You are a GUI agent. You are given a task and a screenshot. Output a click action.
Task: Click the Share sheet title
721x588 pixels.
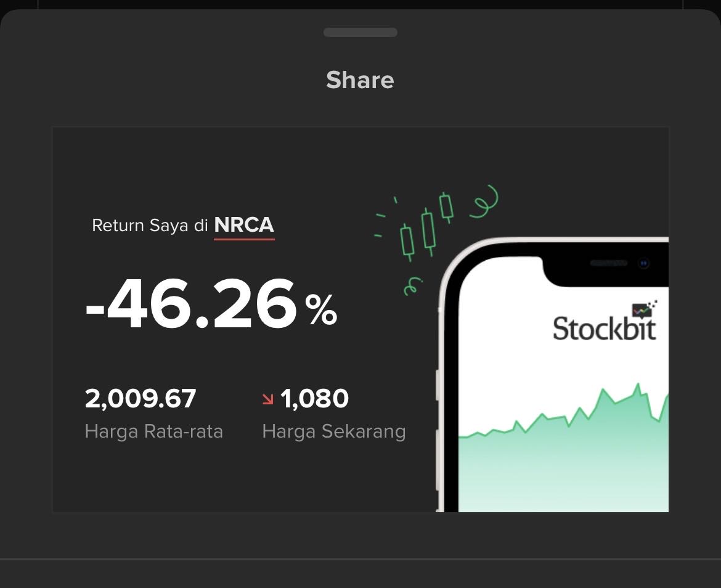[360, 80]
